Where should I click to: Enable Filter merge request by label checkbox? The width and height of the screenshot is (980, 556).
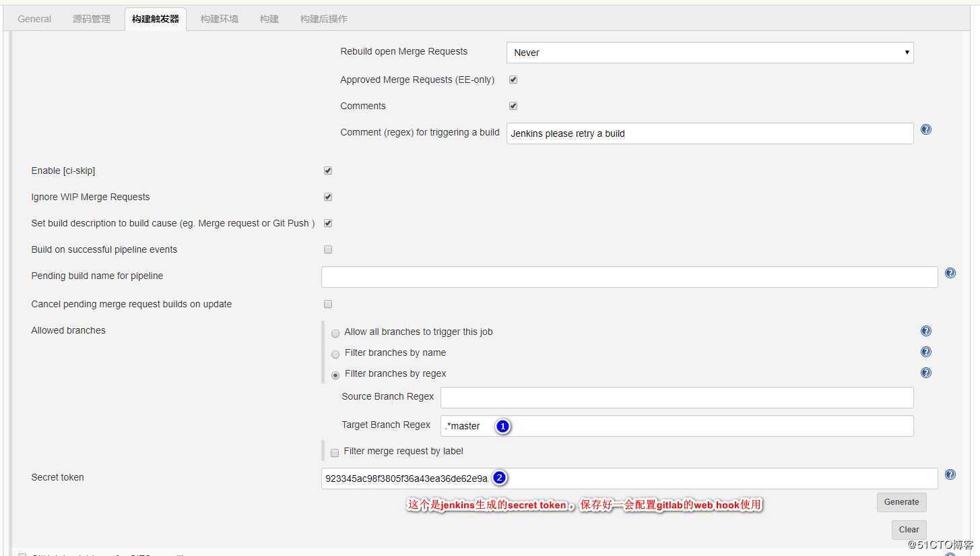[x=335, y=453]
